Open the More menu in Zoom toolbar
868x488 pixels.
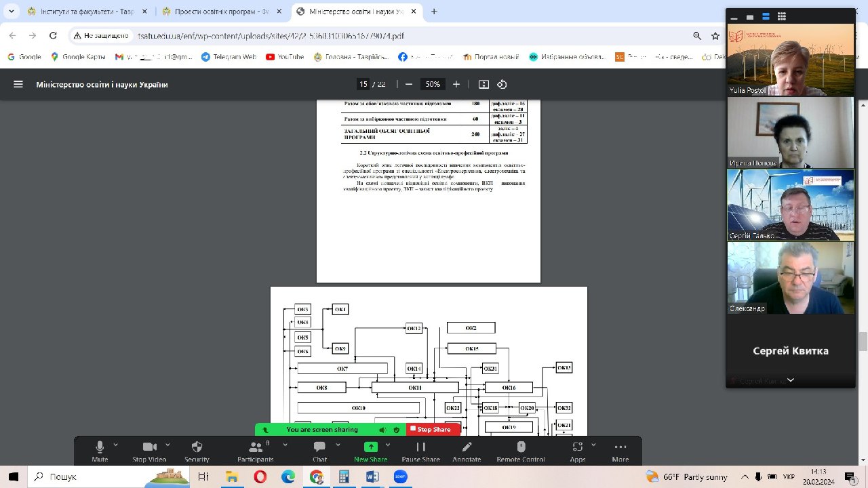pyautogui.click(x=620, y=451)
